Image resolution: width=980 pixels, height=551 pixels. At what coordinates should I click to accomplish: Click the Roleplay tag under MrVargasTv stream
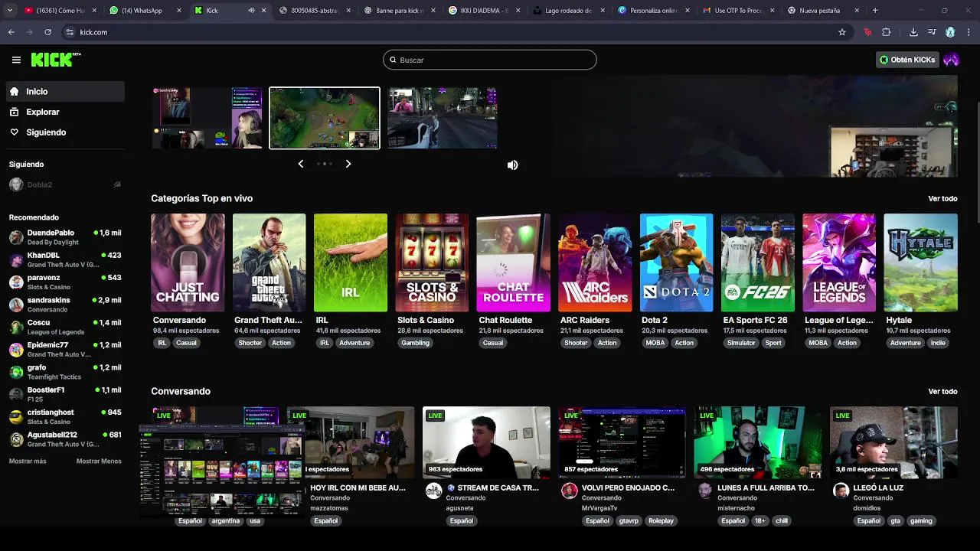661,520
